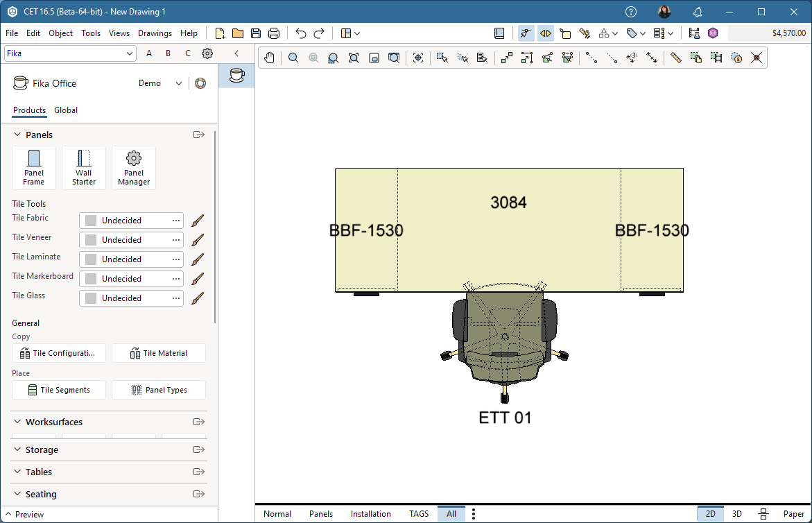Click the Tile Segments button

pyautogui.click(x=59, y=390)
